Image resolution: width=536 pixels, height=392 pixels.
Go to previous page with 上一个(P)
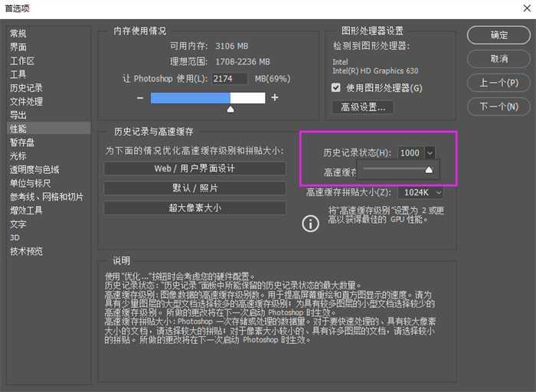[498, 83]
